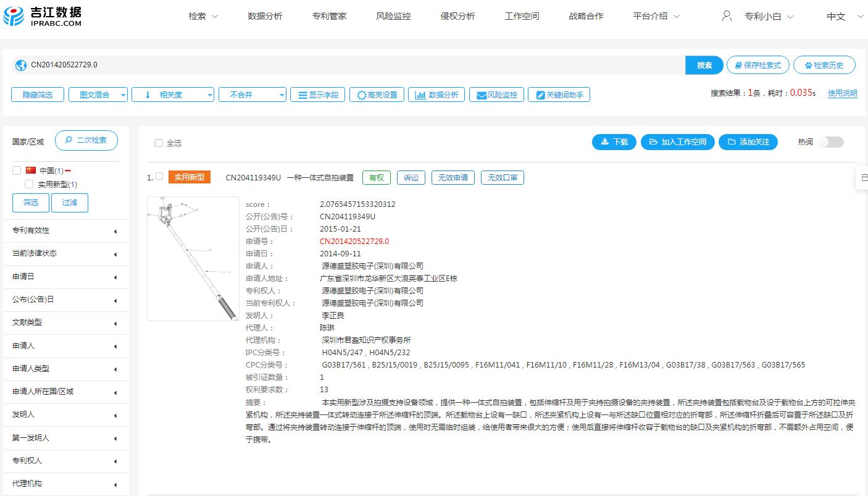Open the 数据分析 chart analysis tool
This screenshot has width=868, height=496.
click(436, 94)
